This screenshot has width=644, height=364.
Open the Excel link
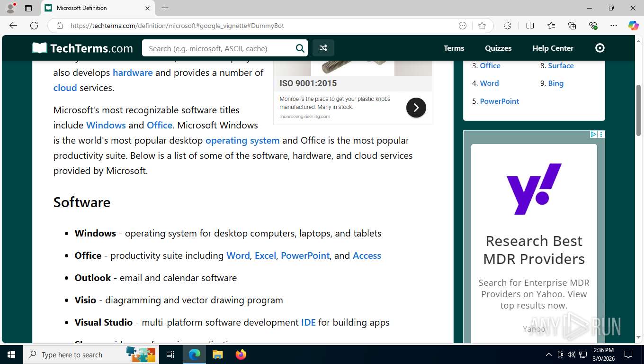pyautogui.click(x=265, y=255)
